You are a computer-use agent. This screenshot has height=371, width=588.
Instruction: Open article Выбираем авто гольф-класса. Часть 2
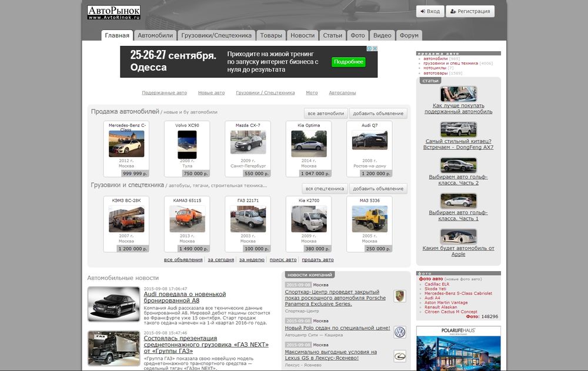tap(458, 180)
